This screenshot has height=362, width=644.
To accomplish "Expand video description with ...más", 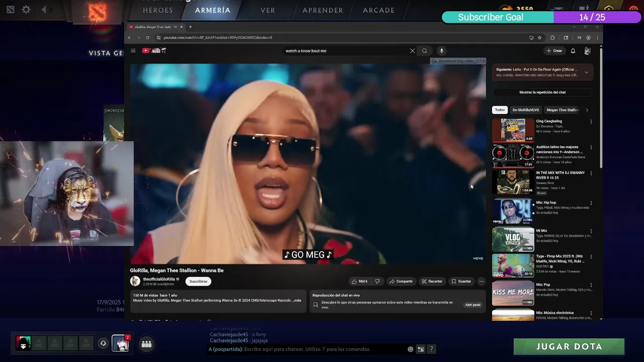I will click(x=297, y=300).
